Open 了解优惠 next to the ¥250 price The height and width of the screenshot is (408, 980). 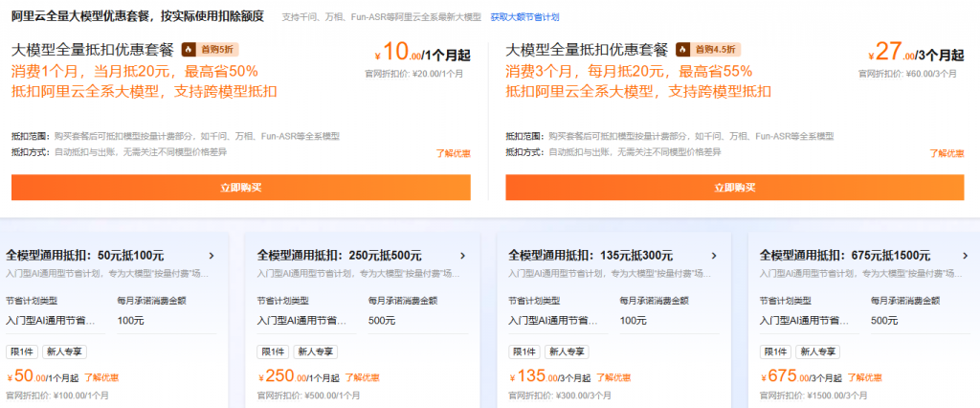point(359,377)
